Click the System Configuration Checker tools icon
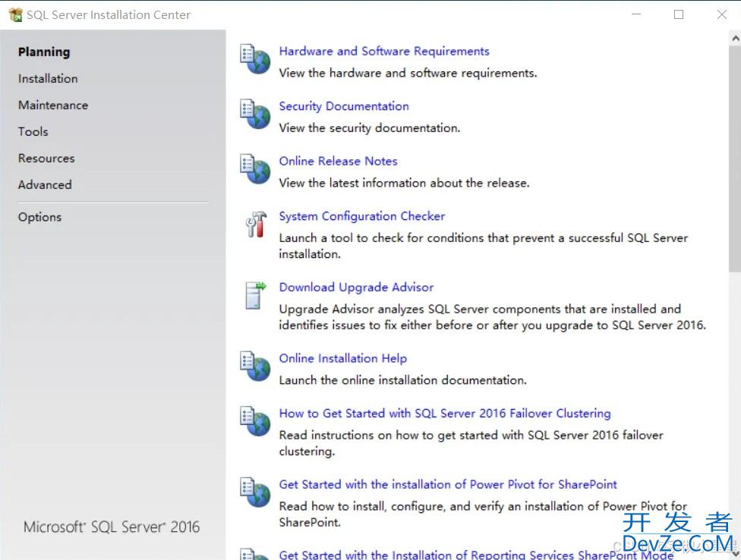The width and height of the screenshot is (741, 560). coord(256,225)
